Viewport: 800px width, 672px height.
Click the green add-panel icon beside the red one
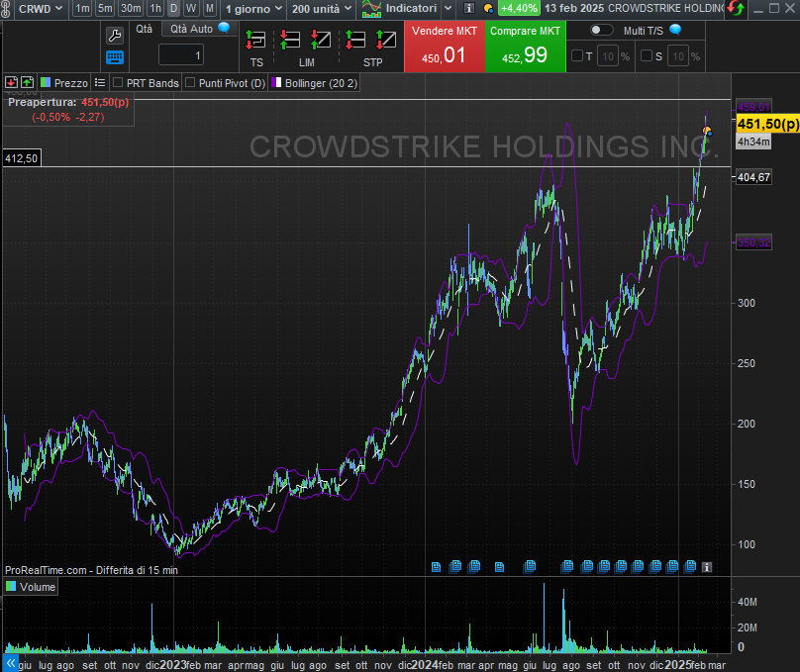[27, 83]
